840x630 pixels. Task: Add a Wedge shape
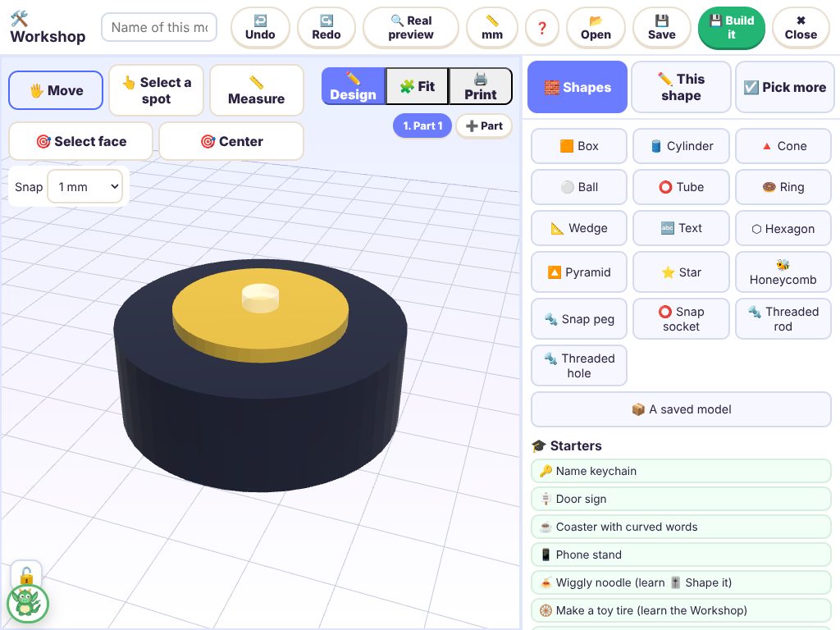[578, 228]
